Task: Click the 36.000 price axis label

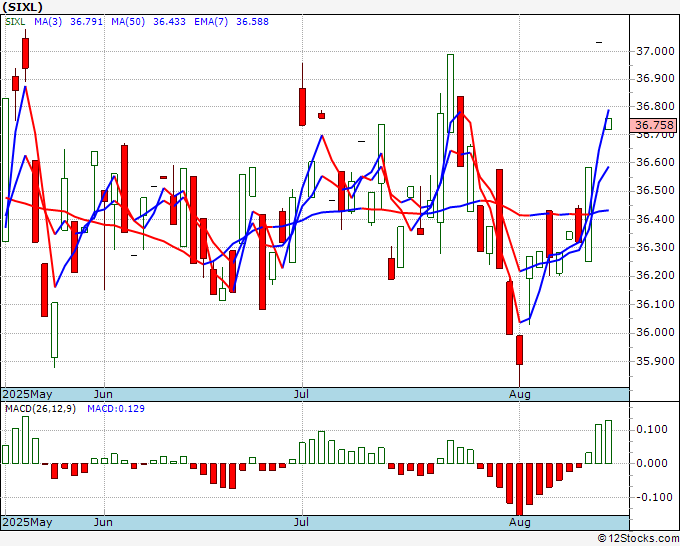Action: pyautogui.click(x=655, y=332)
